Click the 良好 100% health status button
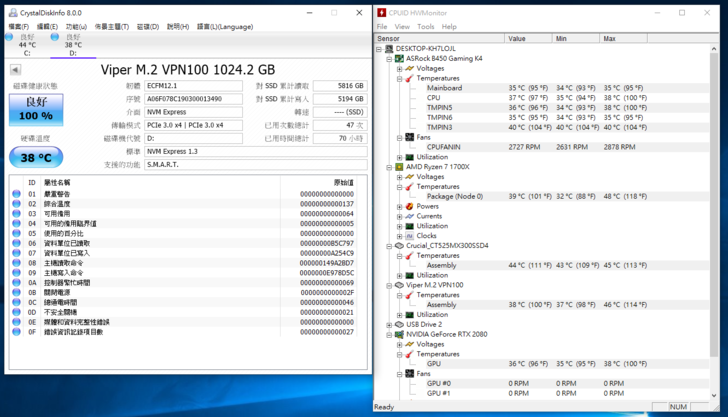 coord(36,110)
